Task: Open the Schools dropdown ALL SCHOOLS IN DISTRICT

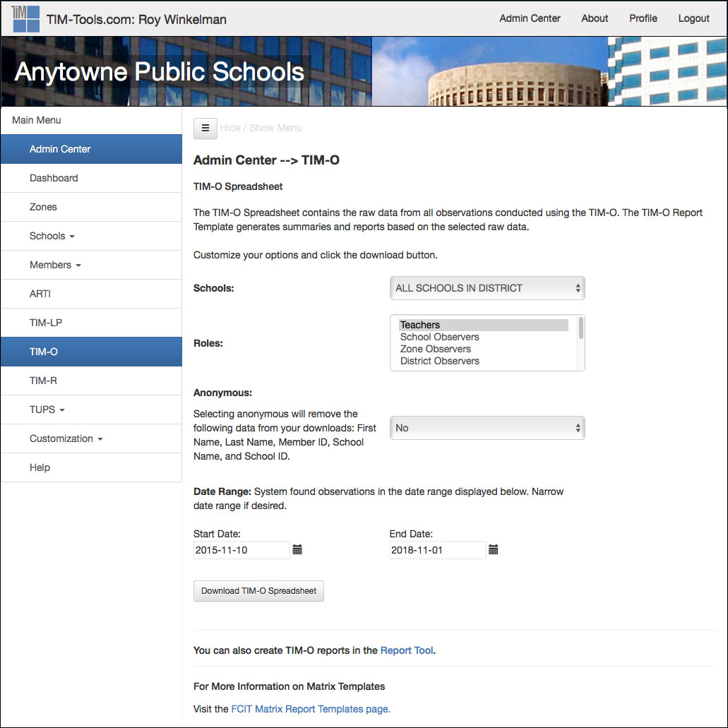Action: point(487,288)
